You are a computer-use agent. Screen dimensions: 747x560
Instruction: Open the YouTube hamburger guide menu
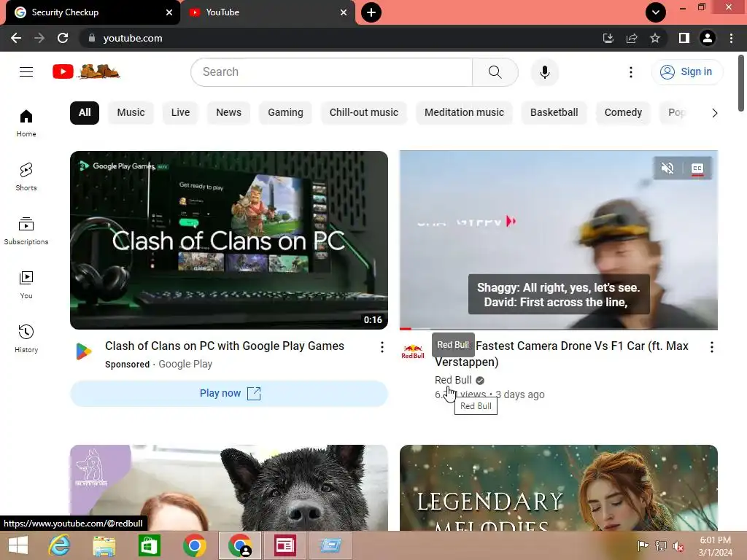point(26,72)
